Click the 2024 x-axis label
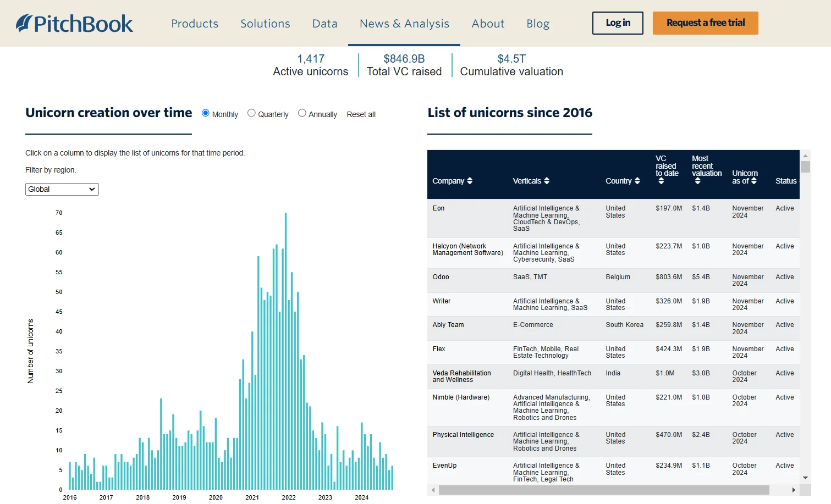This screenshot has height=504, width=831. [x=361, y=497]
